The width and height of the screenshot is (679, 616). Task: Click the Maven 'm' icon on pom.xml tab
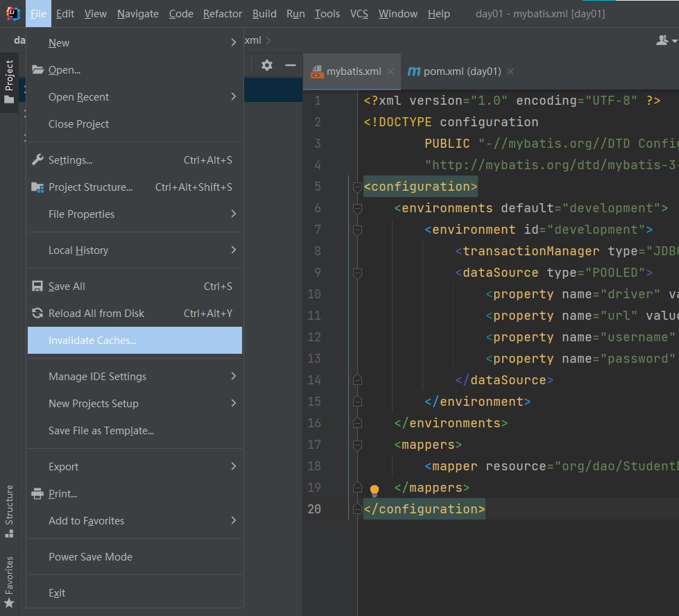click(x=414, y=71)
